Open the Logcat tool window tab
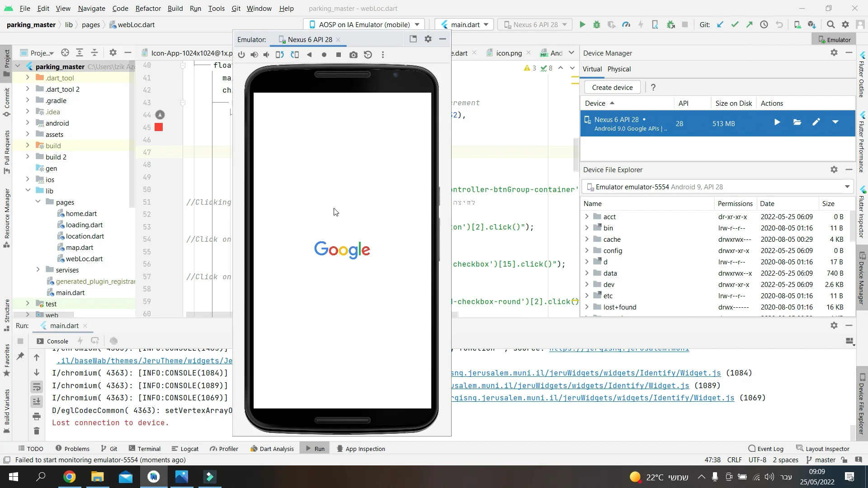Viewport: 868px width, 488px height. point(185,449)
